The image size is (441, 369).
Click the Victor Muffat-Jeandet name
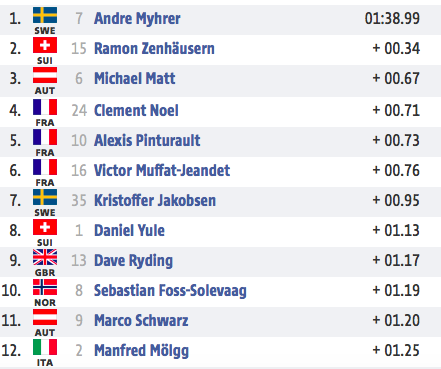click(162, 170)
